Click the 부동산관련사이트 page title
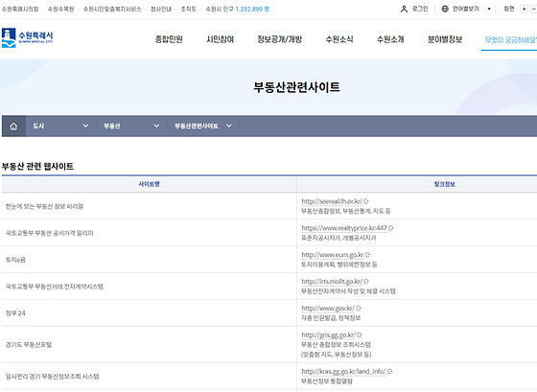 (x=296, y=87)
